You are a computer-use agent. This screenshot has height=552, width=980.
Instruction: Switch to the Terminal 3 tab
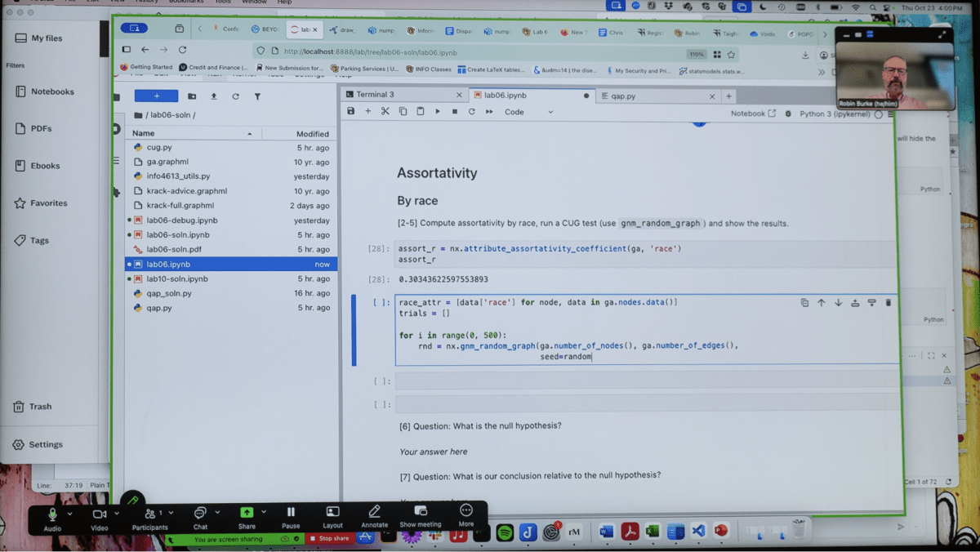click(x=376, y=95)
